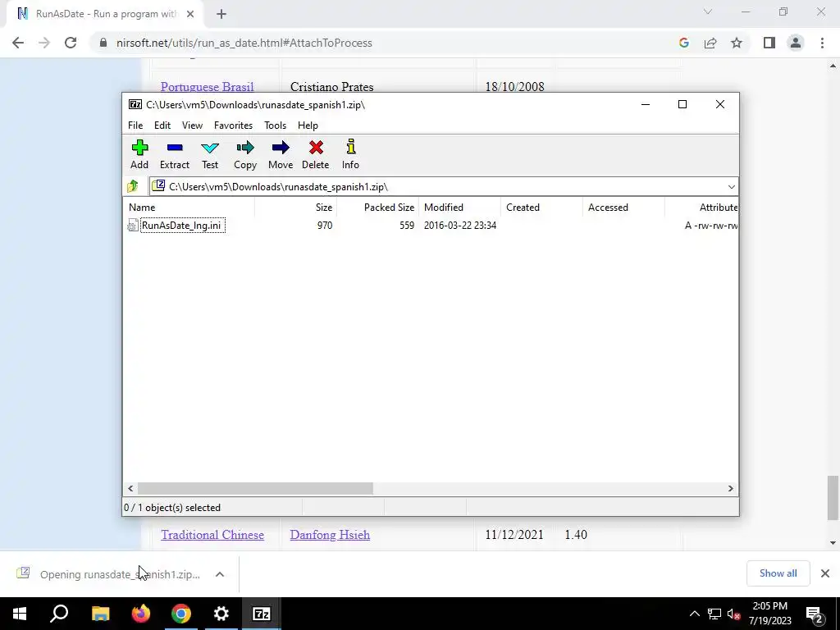Screen dimensions: 840x630
Task: Open Windows Start menu
Action: tap(20, 614)
